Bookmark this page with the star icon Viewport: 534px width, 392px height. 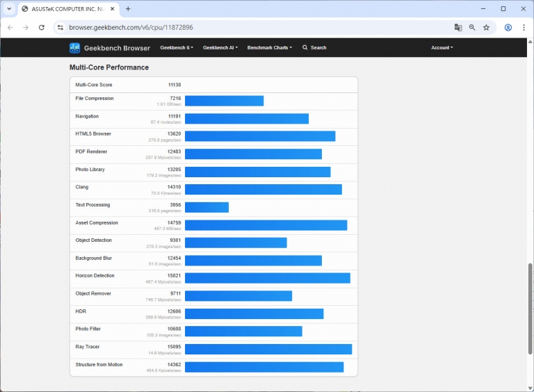(486, 28)
